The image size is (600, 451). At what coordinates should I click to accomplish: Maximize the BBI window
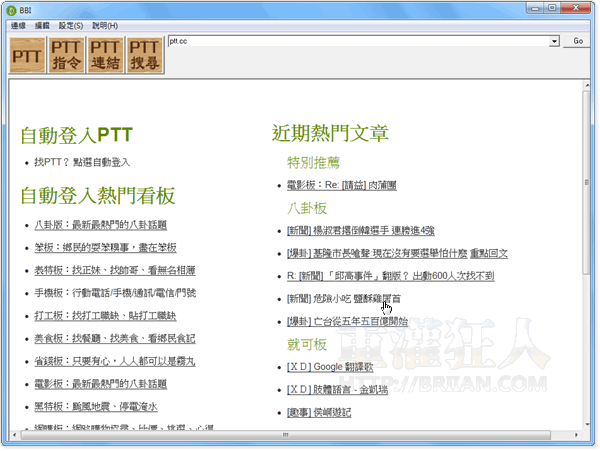552,8
